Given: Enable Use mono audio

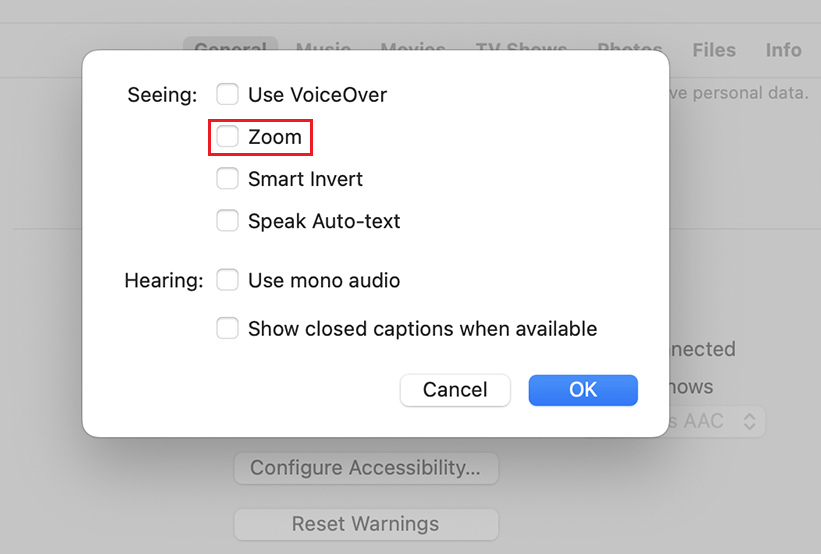Looking at the screenshot, I should [x=228, y=280].
